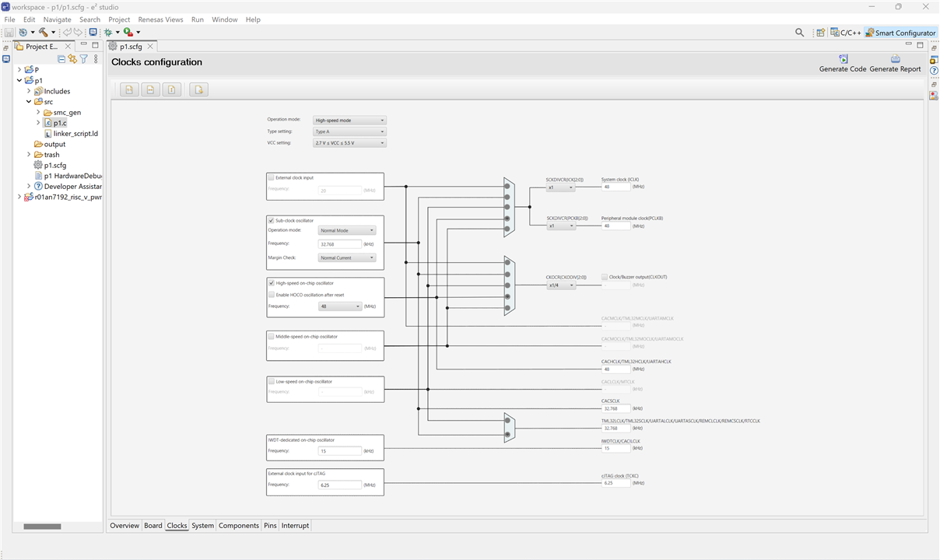Click the hammer Build icon in toolbar
This screenshot has width=940, height=560.
click(x=43, y=33)
